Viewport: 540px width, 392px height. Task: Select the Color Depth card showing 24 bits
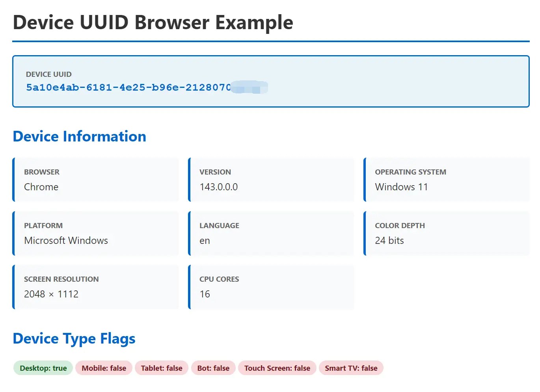pos(447,233)
